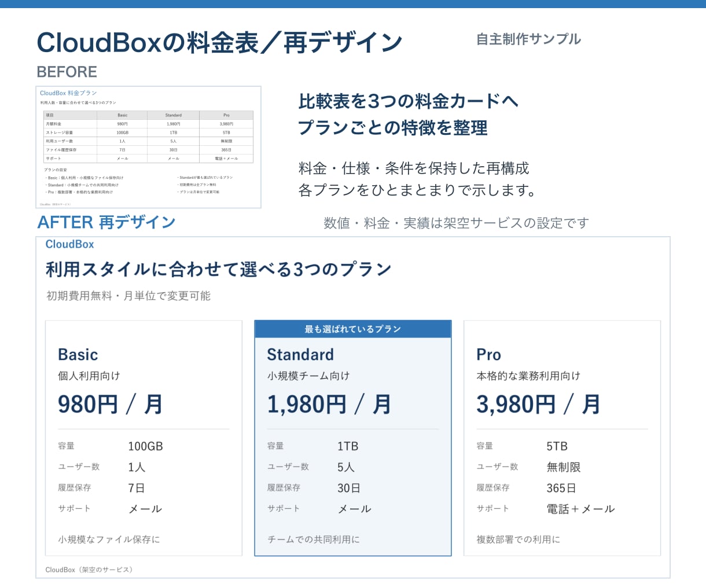
Task: Click the note "チームでの共同利用に"
Action: 314,539
